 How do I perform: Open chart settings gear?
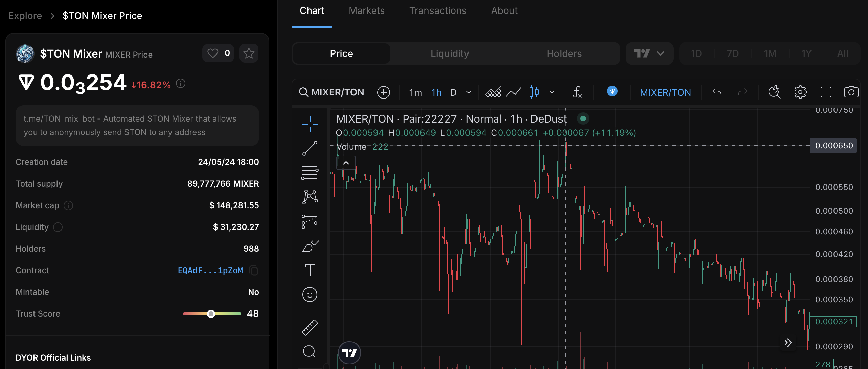[x=800, y=92]
